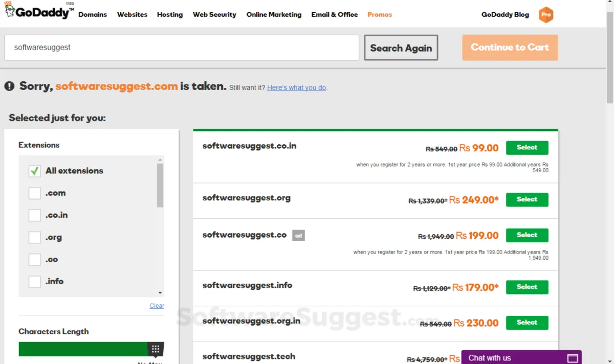Screen dimensions: 614x364
Task: Click the Search Again button
Action: tap(401, 48)
